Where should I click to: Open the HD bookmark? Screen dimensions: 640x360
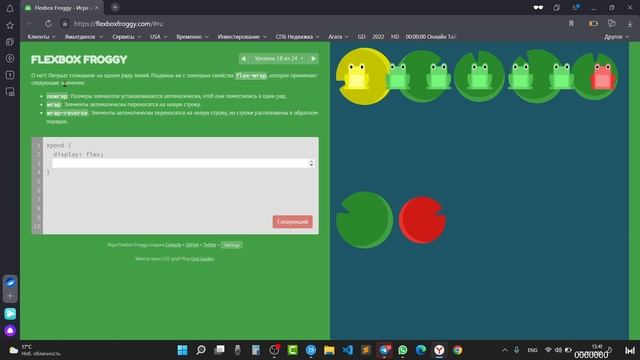click(395, 37)
